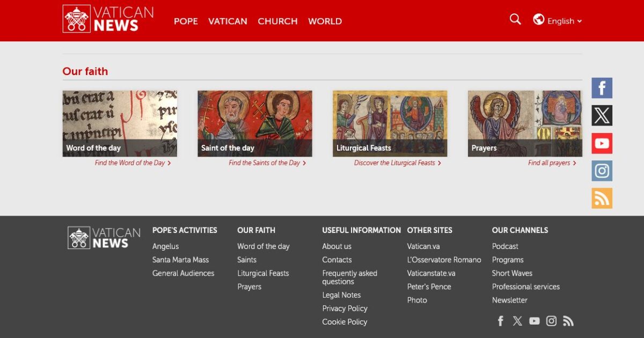This screenshot has height=338, width=644.
Task: Open the Privacy Policy link
Action: 345,308
